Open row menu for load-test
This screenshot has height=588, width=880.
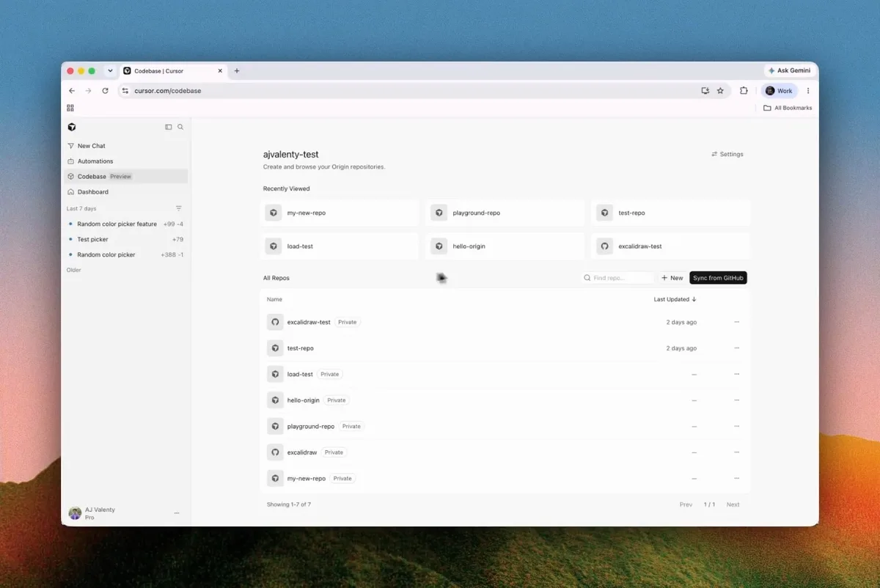(737, 374)
